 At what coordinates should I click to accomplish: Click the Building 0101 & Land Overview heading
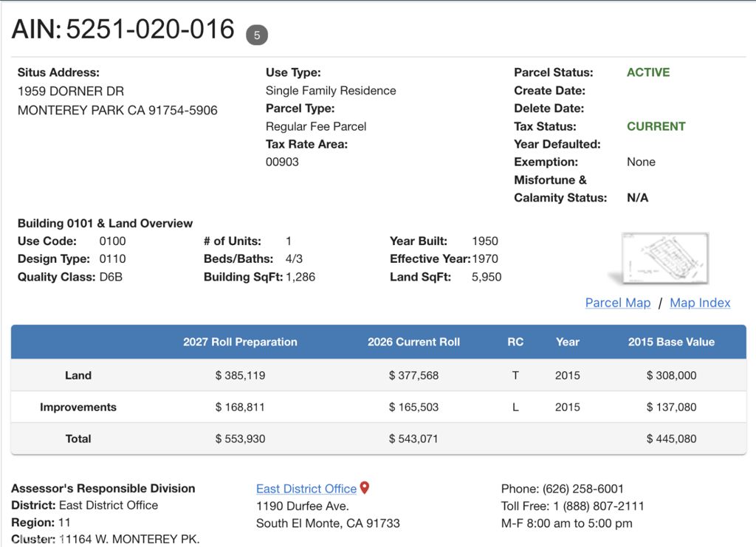click(x=105, y=223)
